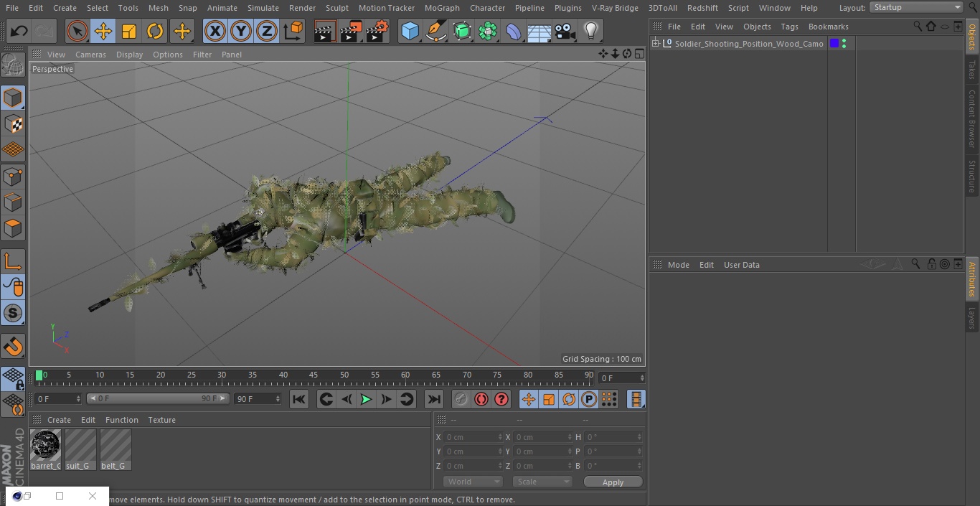Image resolution: width=980 pixels, height=506 pixels.
Task: Open Object Manager Tags menu
Action: pyautogui.click(x=789, y=27)
